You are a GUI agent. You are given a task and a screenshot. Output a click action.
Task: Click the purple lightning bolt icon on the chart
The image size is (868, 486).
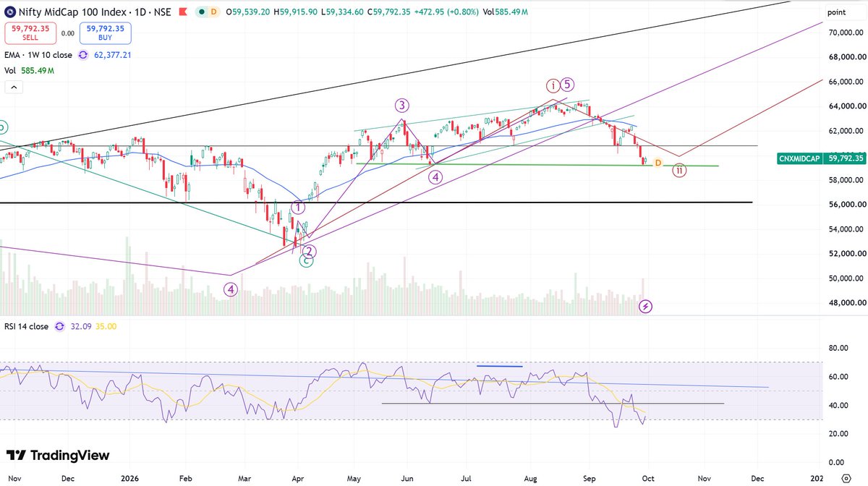tap(646, 306)
